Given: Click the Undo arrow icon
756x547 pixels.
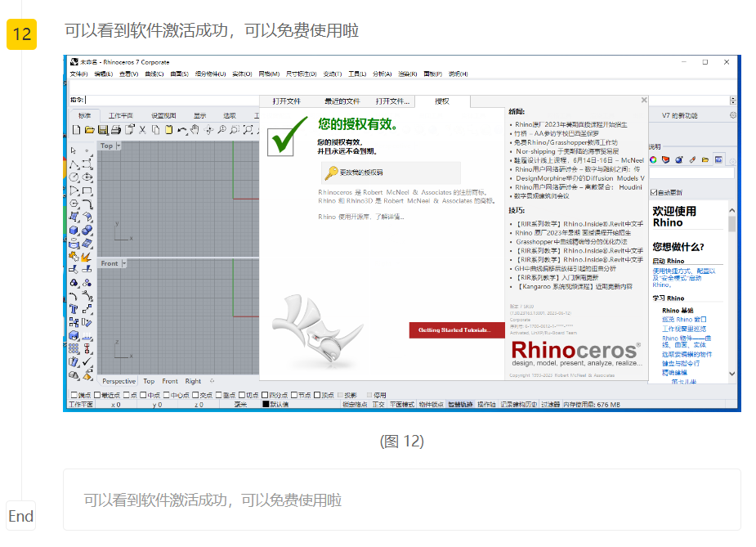Looking at the screenshot, I should click(x=181, y=130).
